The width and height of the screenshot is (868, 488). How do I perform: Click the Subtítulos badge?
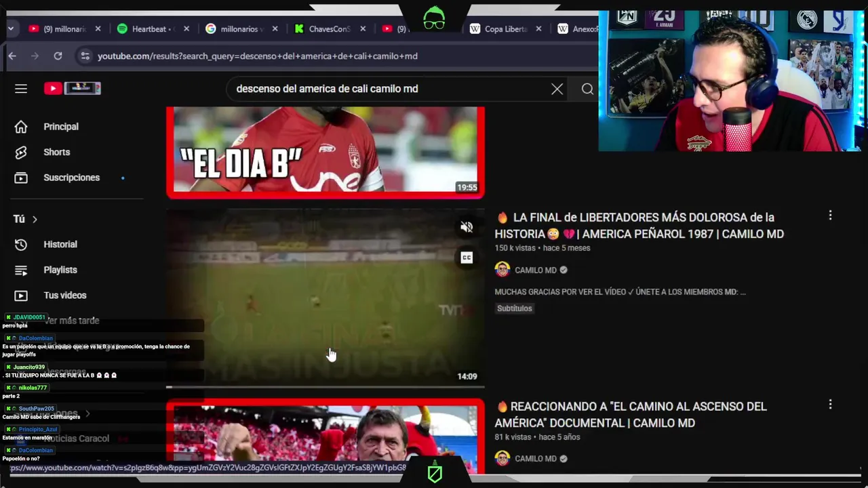click(515, 308)
